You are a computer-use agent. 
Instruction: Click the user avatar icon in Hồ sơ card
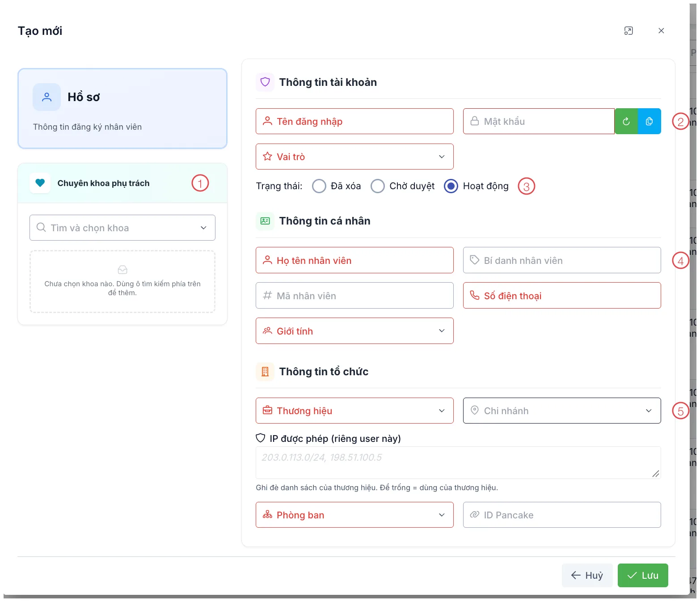(46, 97)
